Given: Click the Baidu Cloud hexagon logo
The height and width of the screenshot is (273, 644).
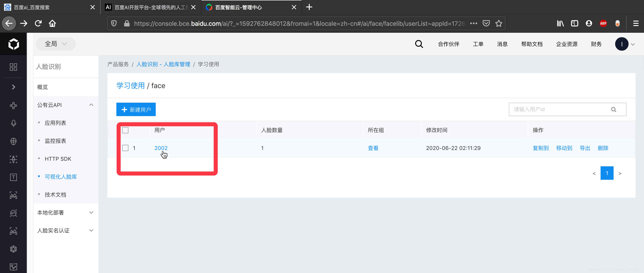Looking at the screenshot, I should (13, 44).
